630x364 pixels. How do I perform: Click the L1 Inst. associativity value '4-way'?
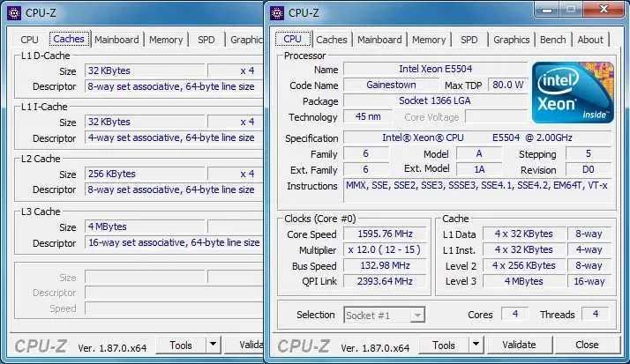coord(589,249)
